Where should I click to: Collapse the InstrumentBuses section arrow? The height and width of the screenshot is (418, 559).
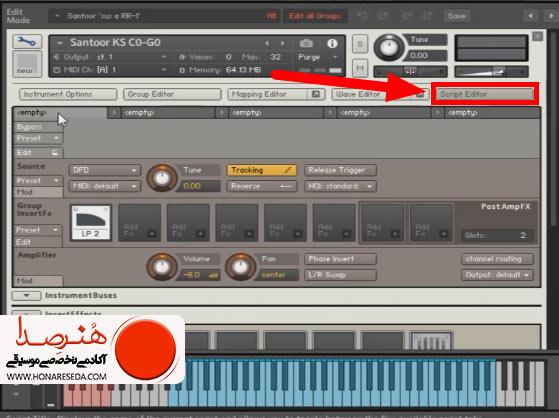tap(26, 296)
